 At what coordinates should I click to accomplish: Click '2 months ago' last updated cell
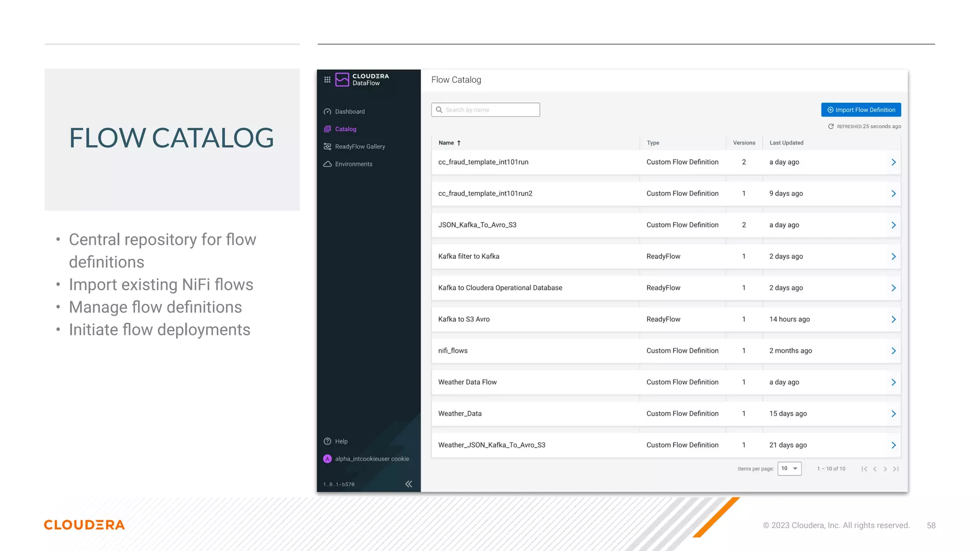click(x=791, y=351)
